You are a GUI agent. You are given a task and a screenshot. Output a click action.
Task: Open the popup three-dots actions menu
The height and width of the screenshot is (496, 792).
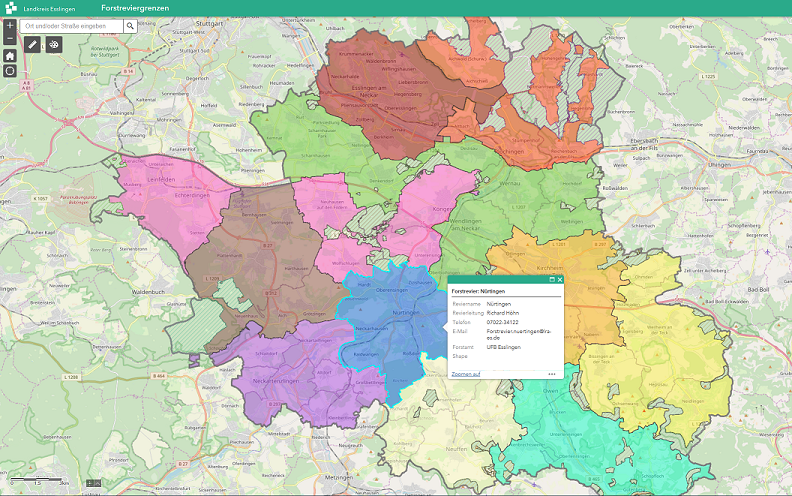click(551, 373)
